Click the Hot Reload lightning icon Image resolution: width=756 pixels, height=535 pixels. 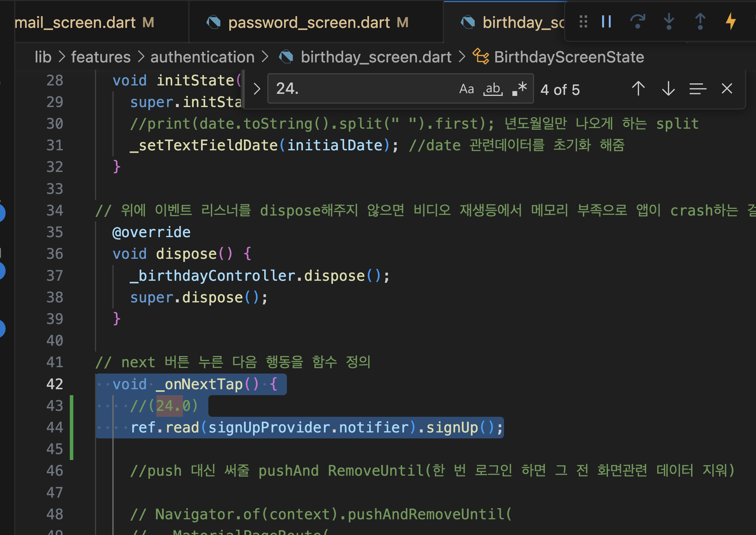731,22
